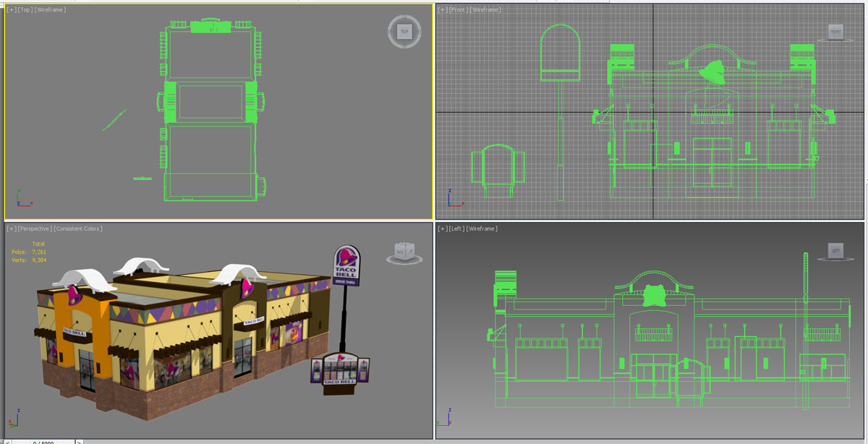Click the time slider next-frame arrow
868x444 pixels.
tap(80, 442)
